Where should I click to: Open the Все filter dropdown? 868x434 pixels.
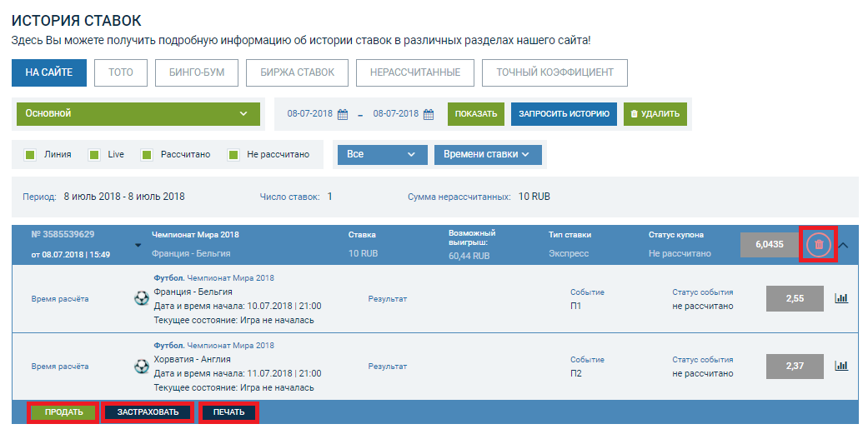(x=383, y=154)
